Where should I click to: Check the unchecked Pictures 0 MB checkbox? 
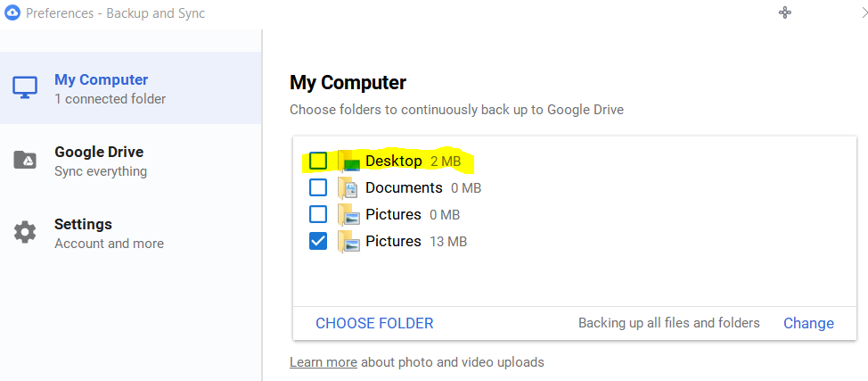(318, 214)
